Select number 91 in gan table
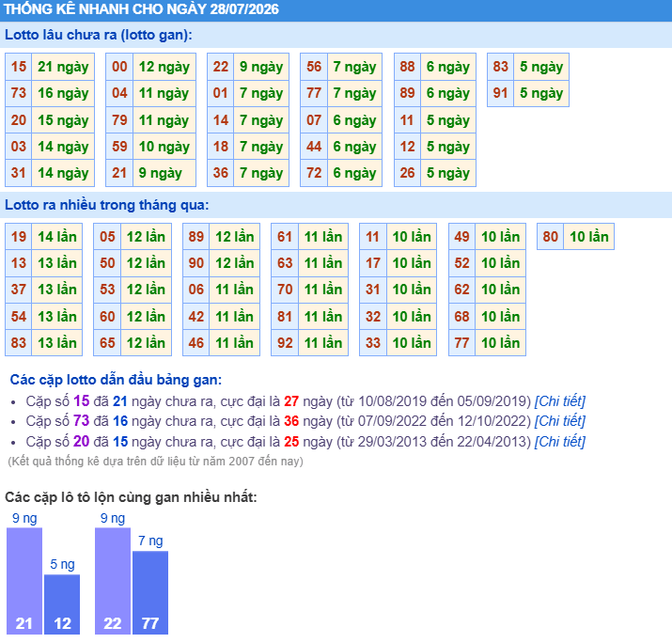This screenshot has width=672, height=643. (501, 93)
